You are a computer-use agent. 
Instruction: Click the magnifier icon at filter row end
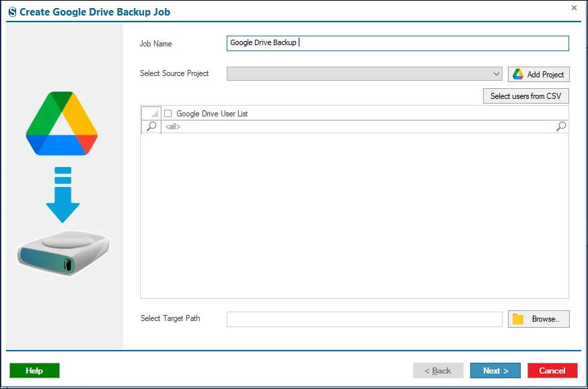561,127
